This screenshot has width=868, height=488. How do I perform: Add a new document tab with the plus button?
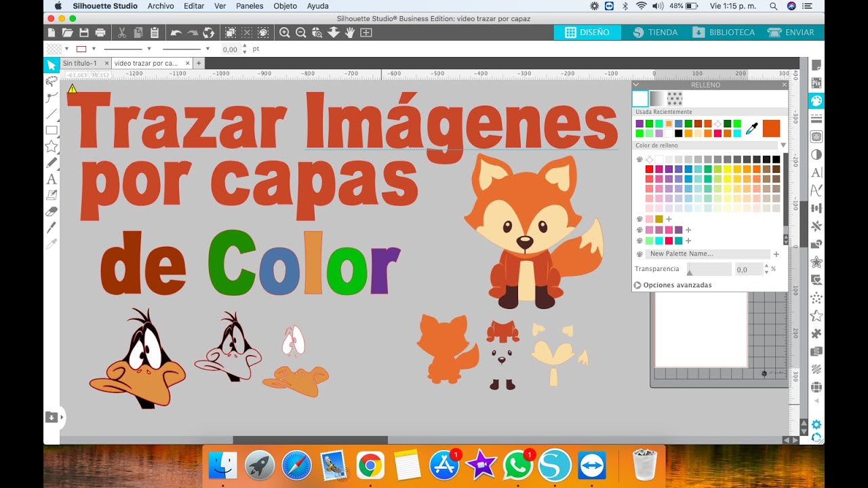click(x=199, y=63)
